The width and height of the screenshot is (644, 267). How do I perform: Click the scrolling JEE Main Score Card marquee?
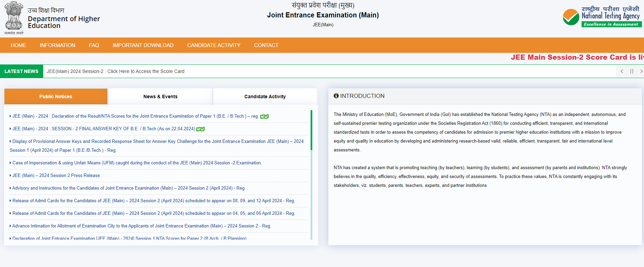pyautogui.click(x=577, y=57)
